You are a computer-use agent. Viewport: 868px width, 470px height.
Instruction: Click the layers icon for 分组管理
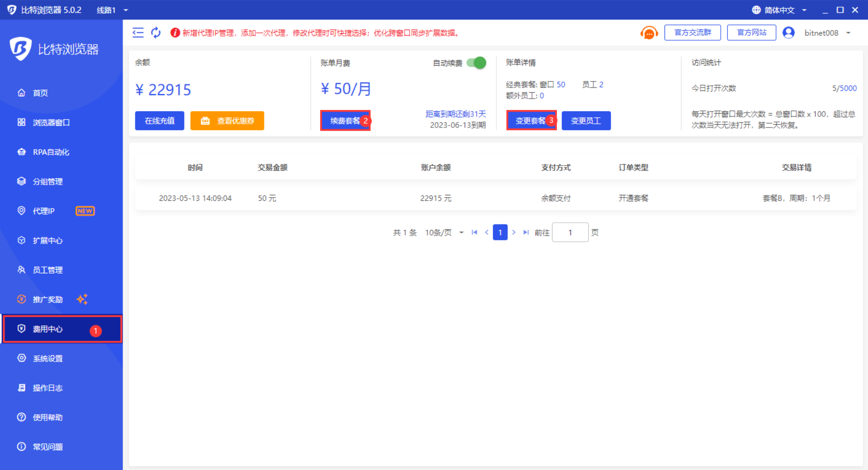click(21, 181)
